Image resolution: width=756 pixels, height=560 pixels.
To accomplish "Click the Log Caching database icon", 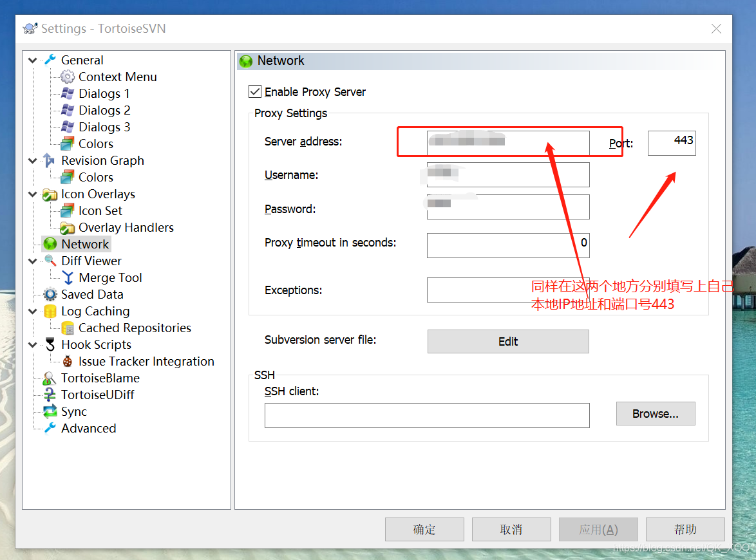I will click(x=50, y=311).
